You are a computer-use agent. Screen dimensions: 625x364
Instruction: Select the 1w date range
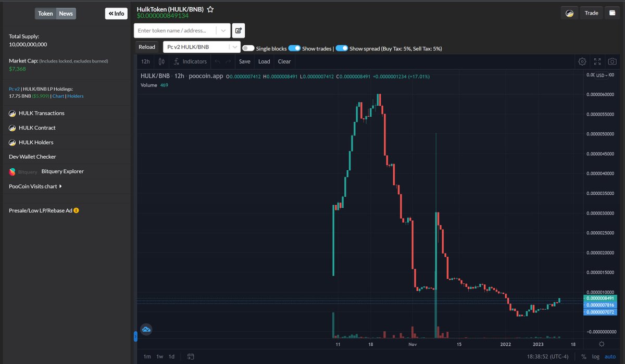tap(160, 357)
